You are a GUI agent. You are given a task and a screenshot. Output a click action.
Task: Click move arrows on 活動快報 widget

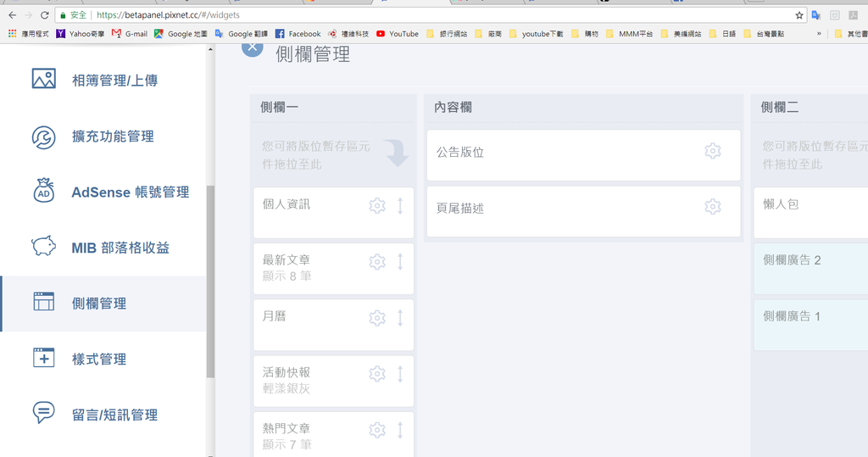point(400,374)
